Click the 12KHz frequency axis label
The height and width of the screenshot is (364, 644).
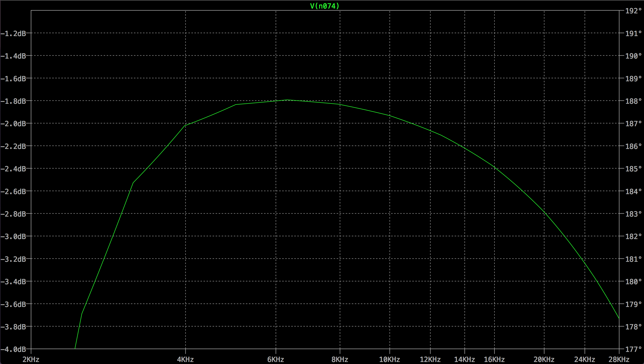pyautogui.click(x=430, y=359)
